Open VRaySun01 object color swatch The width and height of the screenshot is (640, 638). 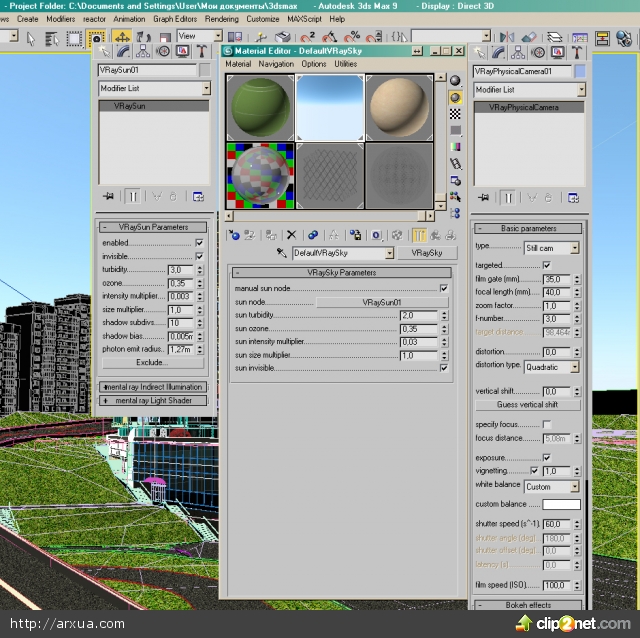click(x=204, y=70)
